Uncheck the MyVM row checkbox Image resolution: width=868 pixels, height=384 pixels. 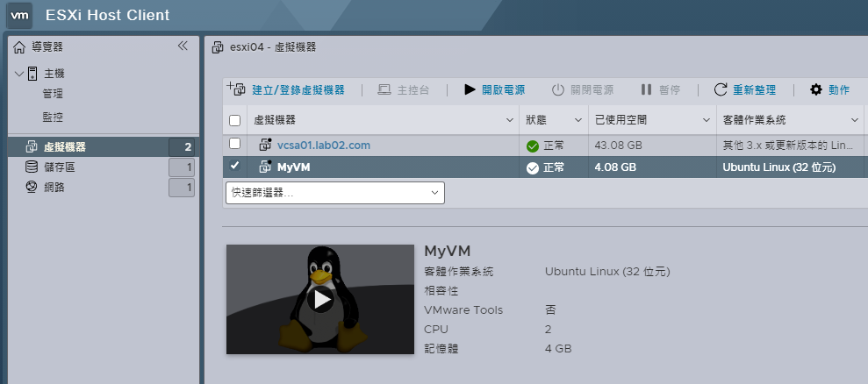[234, 166]
